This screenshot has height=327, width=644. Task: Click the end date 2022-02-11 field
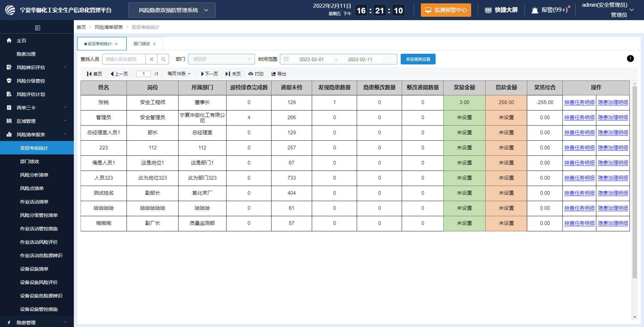(x=360, y=59)
